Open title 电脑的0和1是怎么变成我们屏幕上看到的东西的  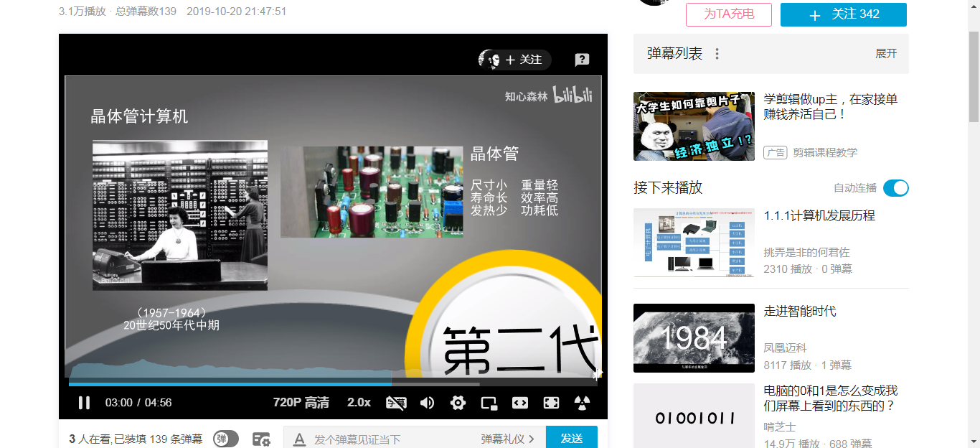pos(831,398)
